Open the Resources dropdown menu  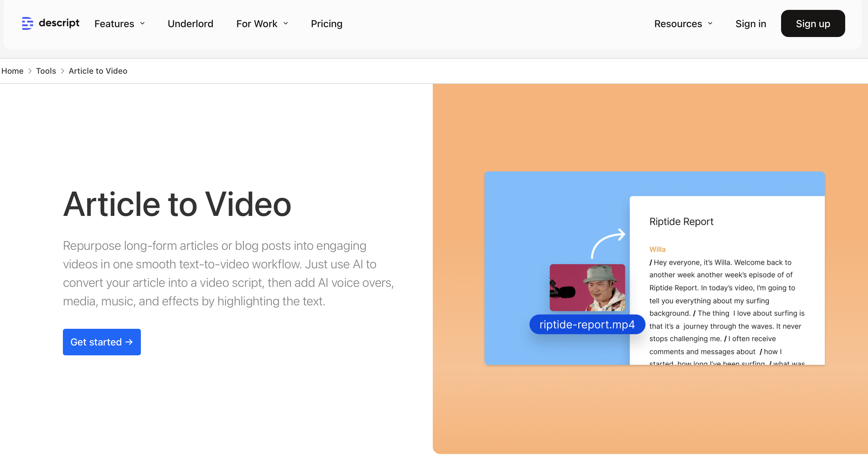(683, 24)
